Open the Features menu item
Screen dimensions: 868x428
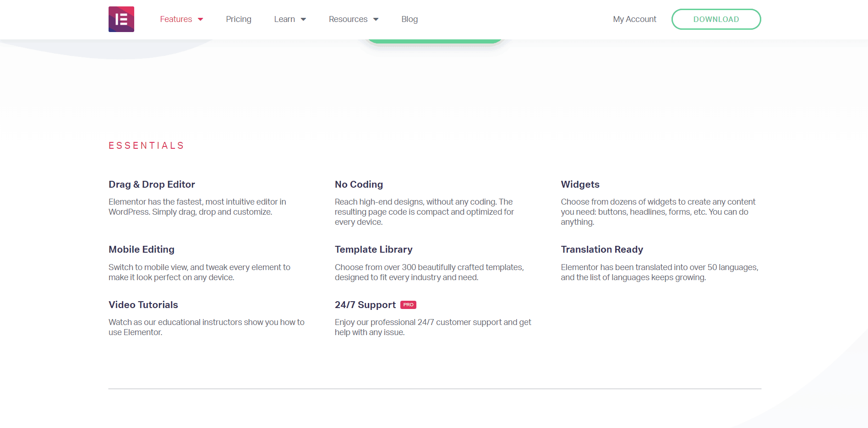pos(176,19)
